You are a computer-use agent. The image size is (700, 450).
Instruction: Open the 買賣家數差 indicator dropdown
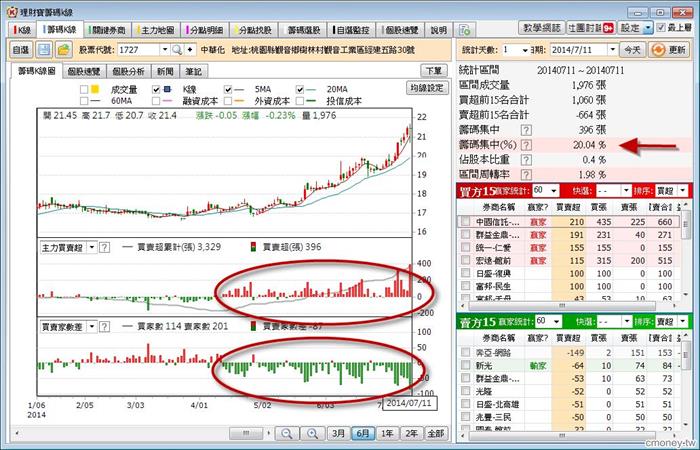tap(92, 327)
